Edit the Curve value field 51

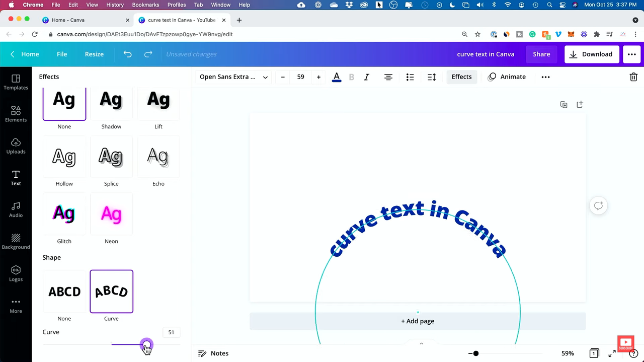(171, 332)
